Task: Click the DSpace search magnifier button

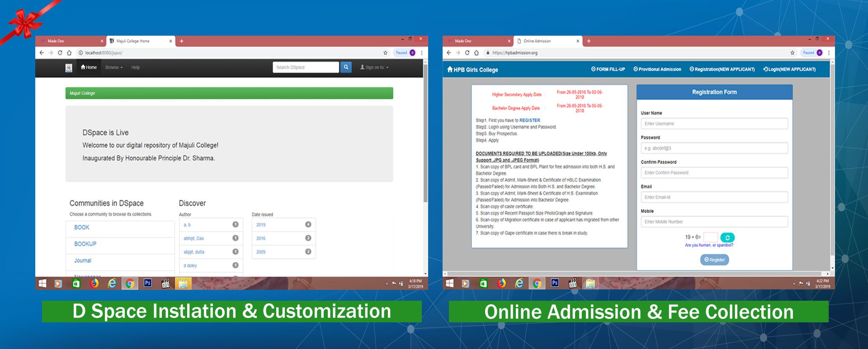Action: [346, 67]
